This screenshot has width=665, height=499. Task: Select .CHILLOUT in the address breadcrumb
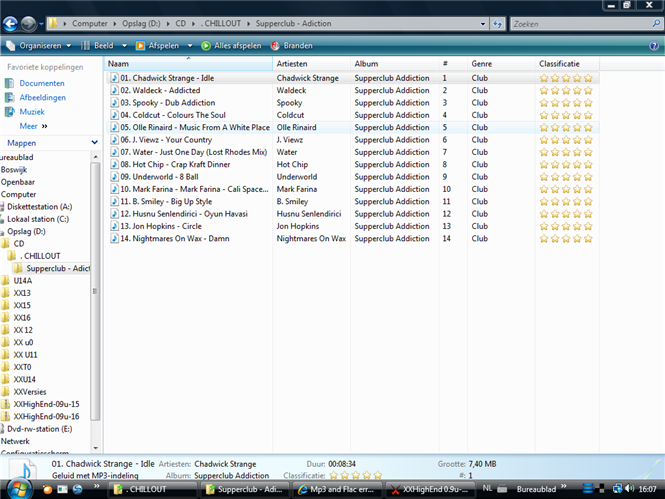pyautogui.click(x=221, y=24)
